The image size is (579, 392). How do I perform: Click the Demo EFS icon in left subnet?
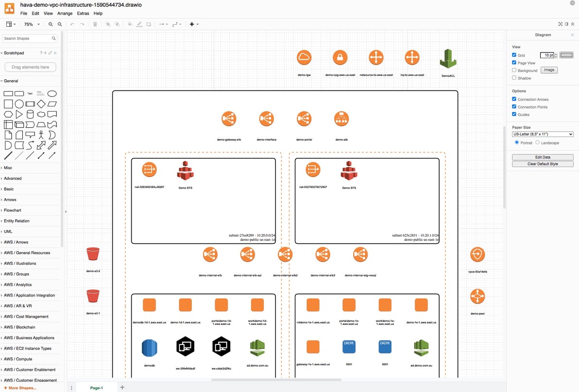point(185,170)
